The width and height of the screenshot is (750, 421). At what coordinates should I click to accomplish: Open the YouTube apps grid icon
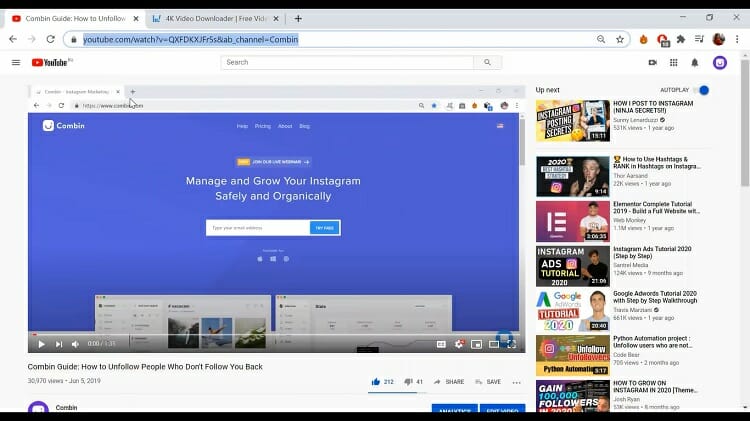[673, 63]
